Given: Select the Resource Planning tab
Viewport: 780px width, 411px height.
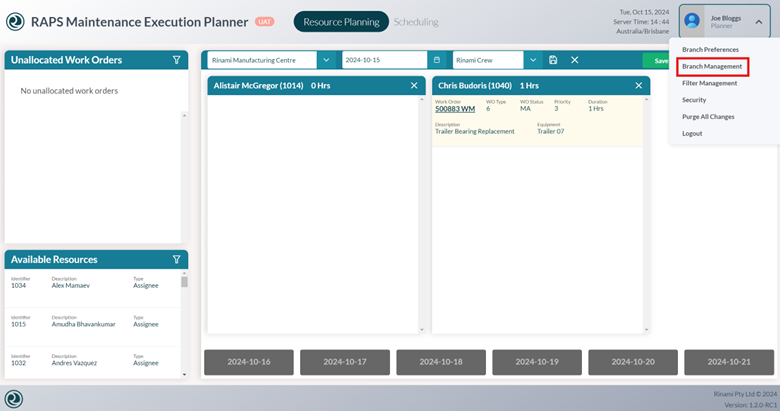Looking at the screenshot, I should click(341, 22).
